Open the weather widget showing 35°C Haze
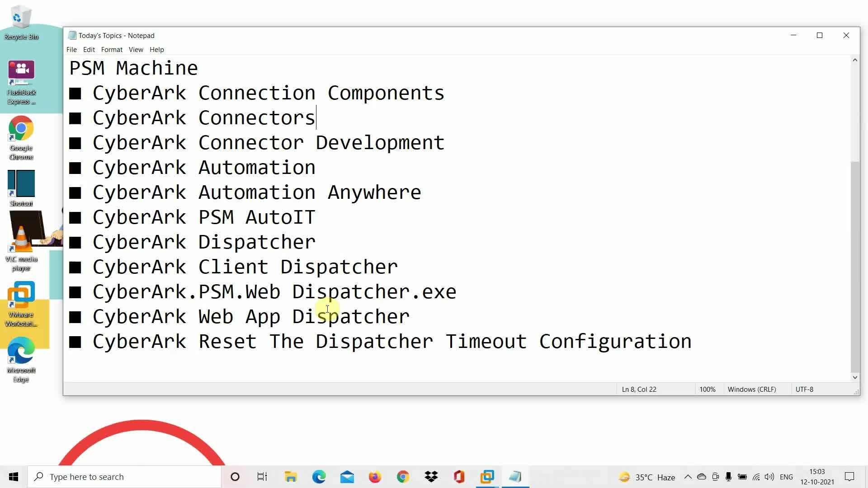The height and width of the screenshot is (488, 868). 647,477
